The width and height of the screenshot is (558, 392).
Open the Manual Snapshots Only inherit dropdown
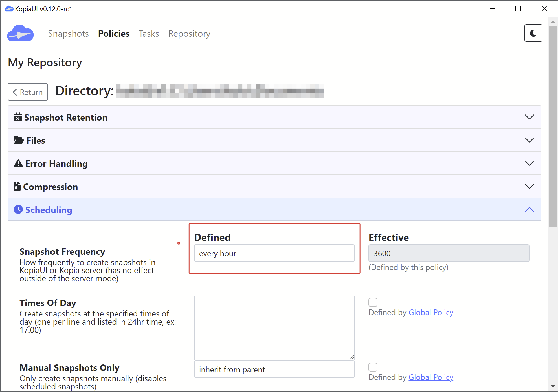tap(274, 369)
